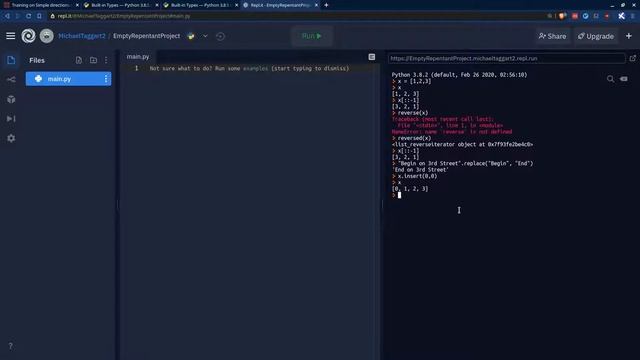This screenshot has height=360, width=640.
Task: Click the Upgrade button
Action: 596,36
